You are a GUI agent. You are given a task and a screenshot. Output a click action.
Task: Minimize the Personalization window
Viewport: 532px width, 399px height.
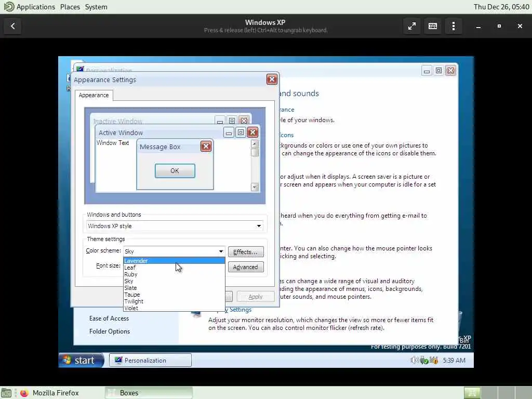(x=427, y=71)
